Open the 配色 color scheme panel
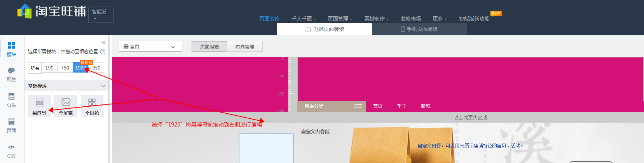Image resolution: width=644 pixels, height=163 pixels. (11, 74)
